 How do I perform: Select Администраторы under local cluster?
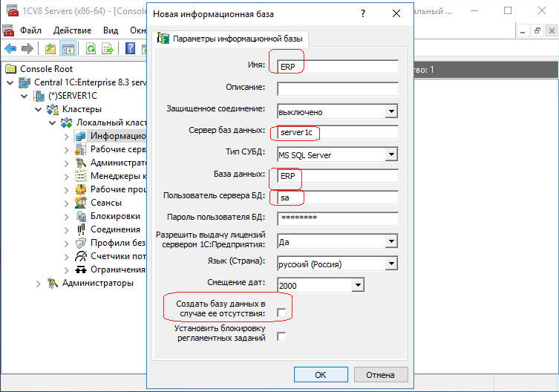(x=117, y=163)
